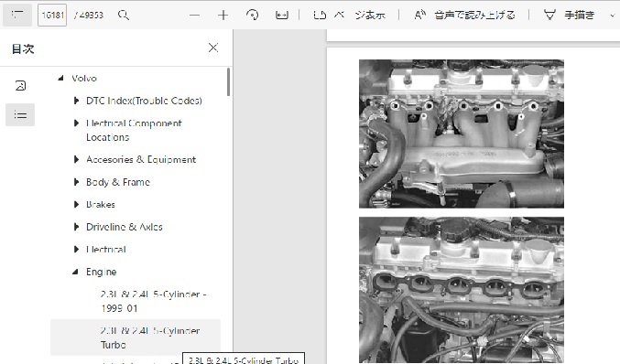Image resolution: width=620 pixels, height=364 pixels.
Task: Open the search magnifier icon
Action: point(124,16)
